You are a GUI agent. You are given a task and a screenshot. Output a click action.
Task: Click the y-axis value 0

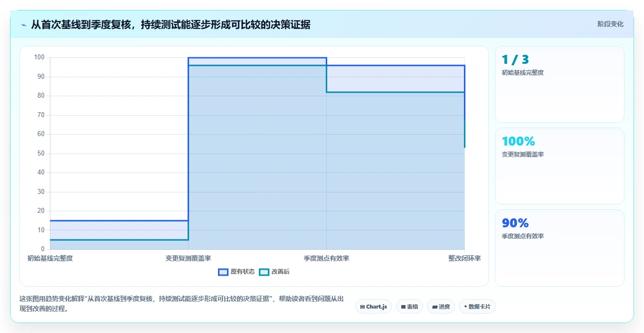point(43,249)
